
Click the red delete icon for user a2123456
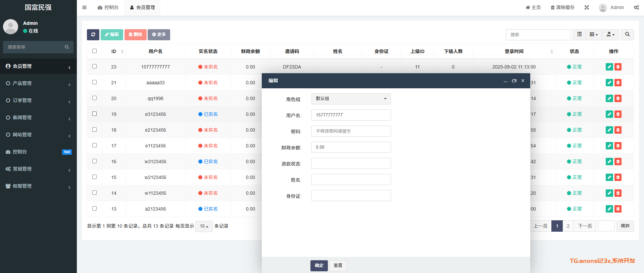[x=618, y=209]
